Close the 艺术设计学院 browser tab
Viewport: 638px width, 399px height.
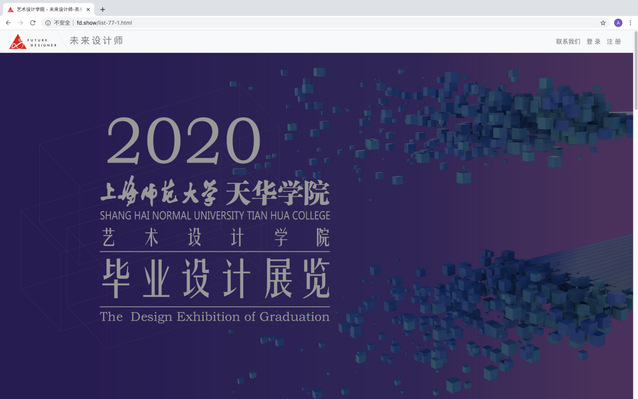pos(88,9)
